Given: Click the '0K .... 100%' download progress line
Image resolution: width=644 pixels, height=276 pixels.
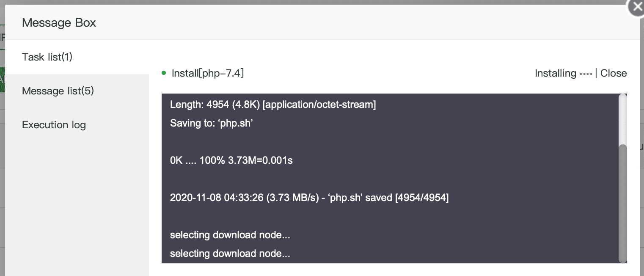Looking at the screenshot, I should pos(231,160).
